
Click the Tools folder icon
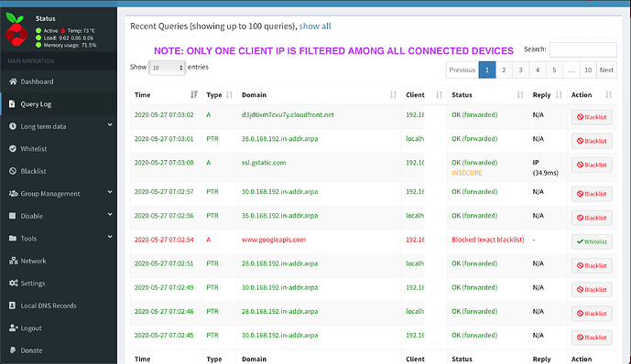click(13, 239)
